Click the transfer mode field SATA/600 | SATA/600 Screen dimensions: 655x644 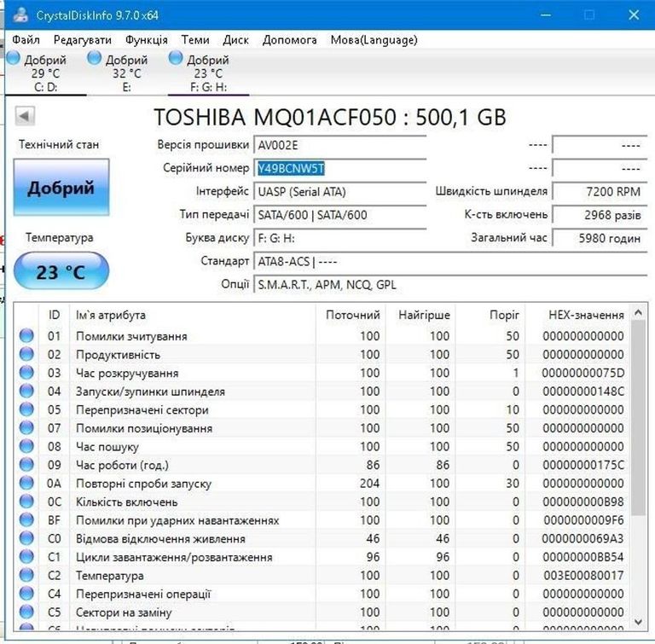tap(339, 215)
